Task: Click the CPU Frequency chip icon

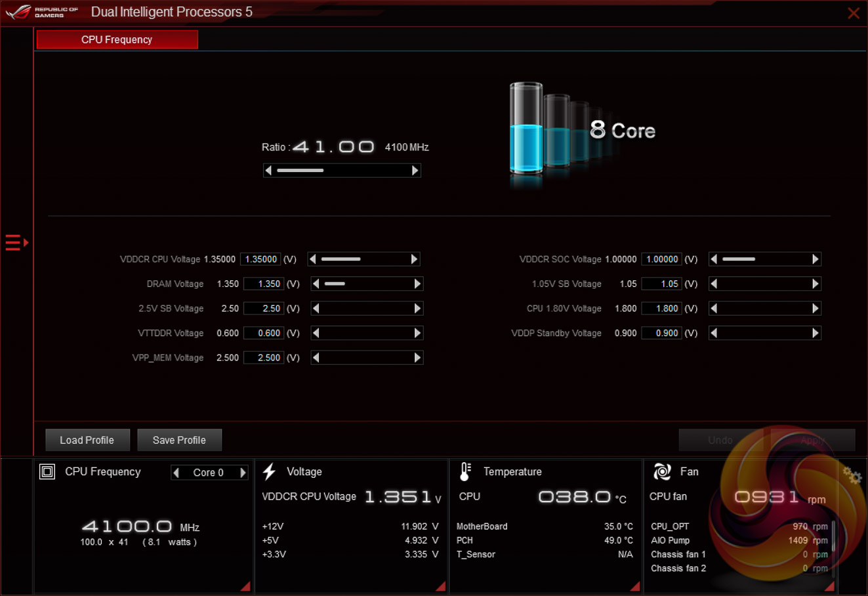Action: tap(47, 471)
